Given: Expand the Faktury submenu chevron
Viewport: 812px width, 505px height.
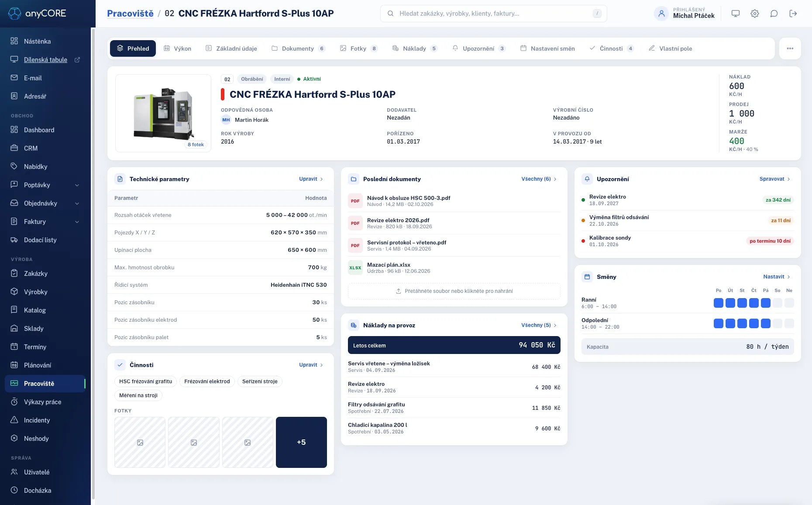Looking at the screenshot, I should 77,222.
